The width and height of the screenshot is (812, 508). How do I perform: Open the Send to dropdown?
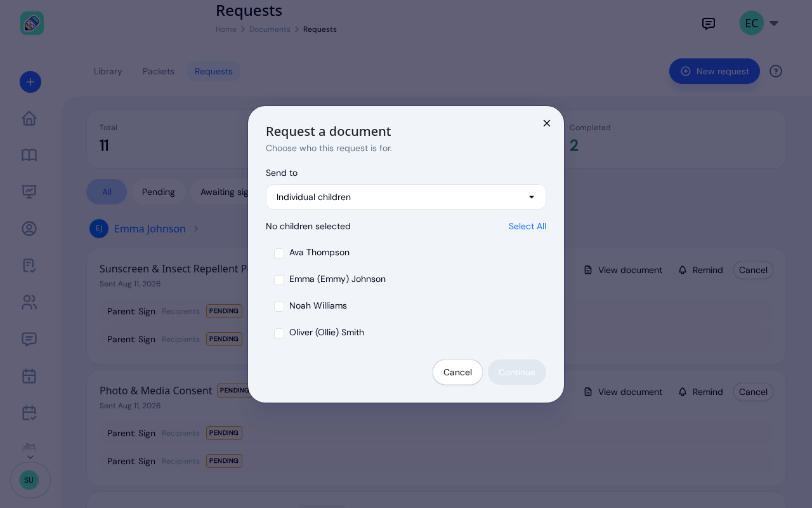[406, 197]
